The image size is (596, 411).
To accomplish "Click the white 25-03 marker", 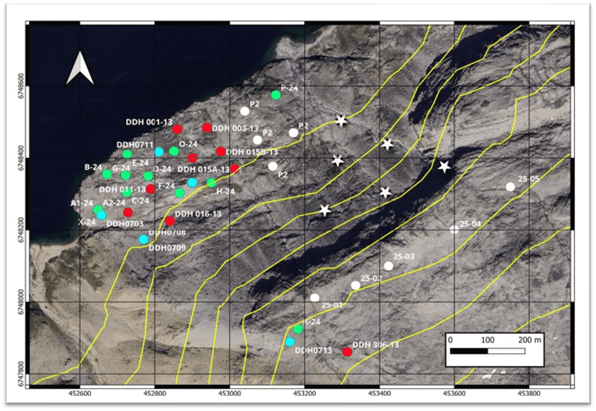I will tap(388, 266).
